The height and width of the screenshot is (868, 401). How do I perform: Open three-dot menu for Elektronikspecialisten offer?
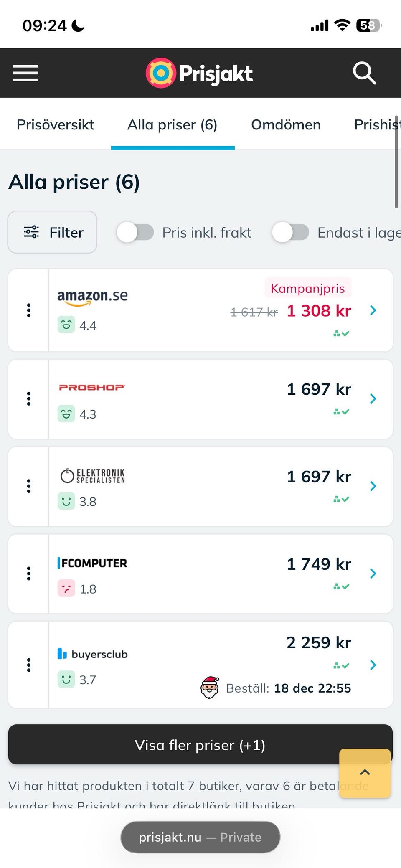[29, 486]
